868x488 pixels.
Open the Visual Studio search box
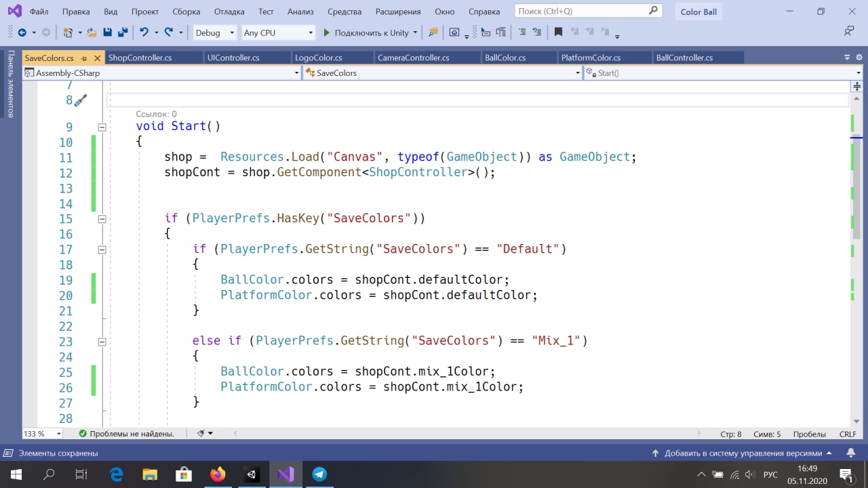[x=589, y=12]
